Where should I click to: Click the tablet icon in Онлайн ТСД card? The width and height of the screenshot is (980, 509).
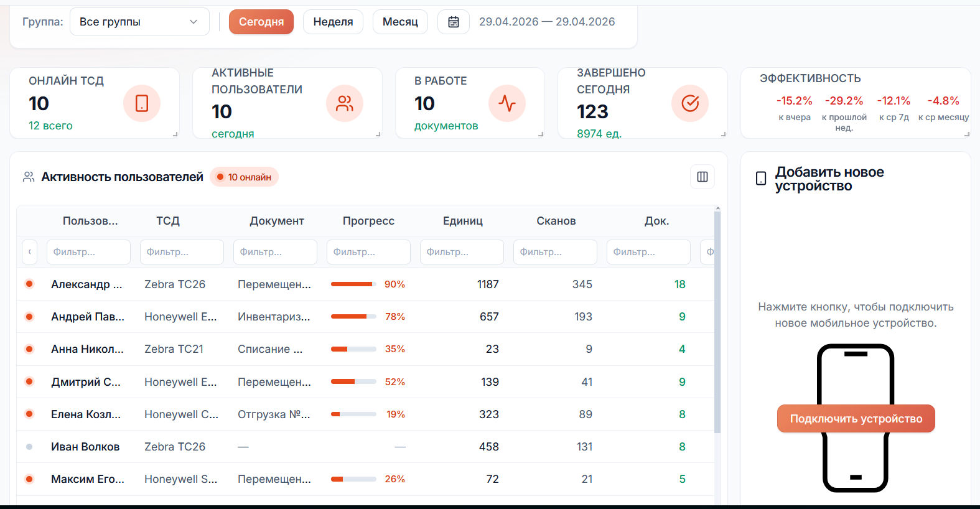tap(142, 103)
